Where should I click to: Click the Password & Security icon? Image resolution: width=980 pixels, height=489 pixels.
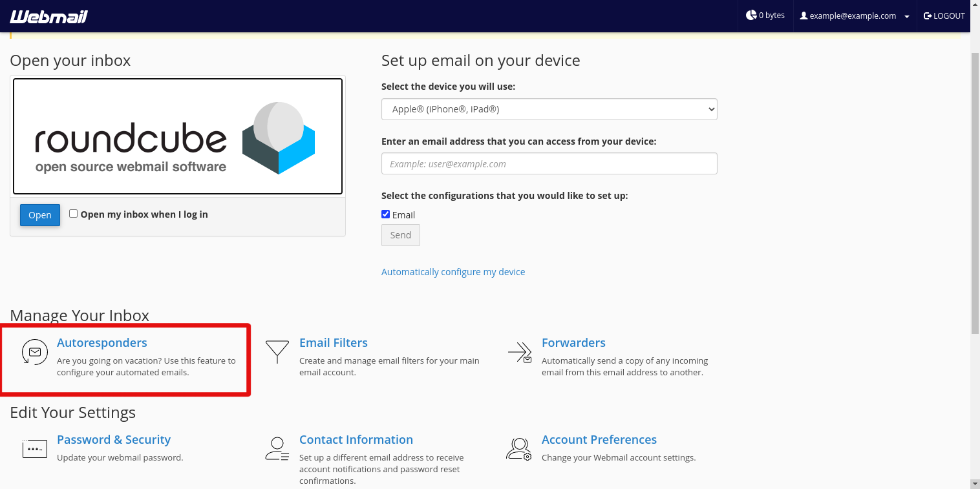35,448
